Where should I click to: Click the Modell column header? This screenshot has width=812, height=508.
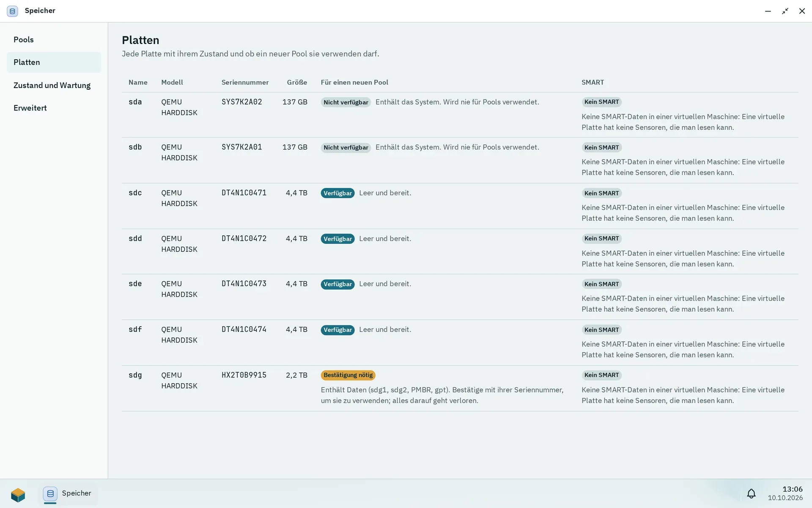point(172,83)
